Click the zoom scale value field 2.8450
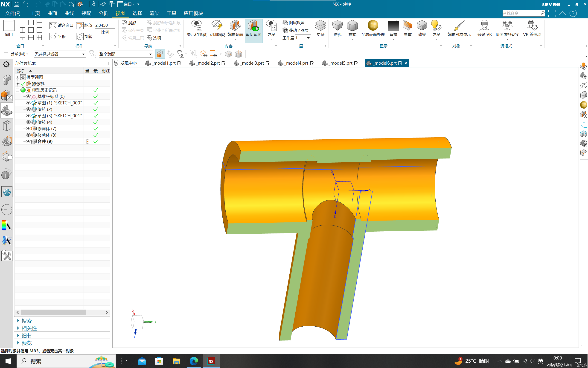588x368 pixels. point(105,25)
